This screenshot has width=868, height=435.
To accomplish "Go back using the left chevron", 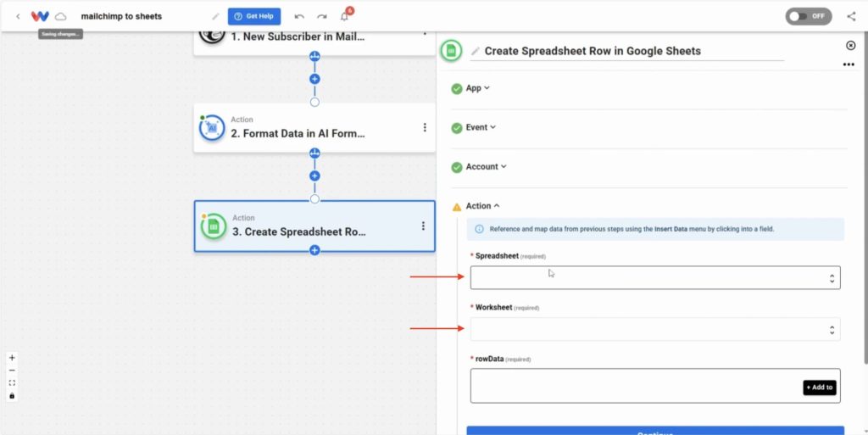I will [x=18, y=17].
